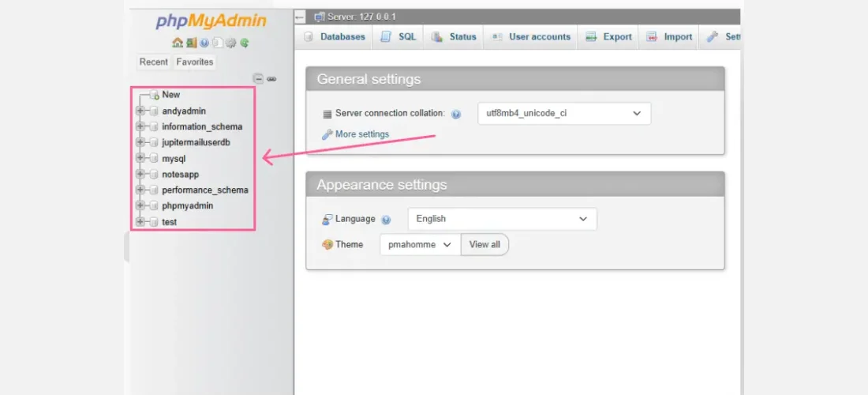
Task: Open the phpmyadmin database name in tree
Action: tap(188, 206)
